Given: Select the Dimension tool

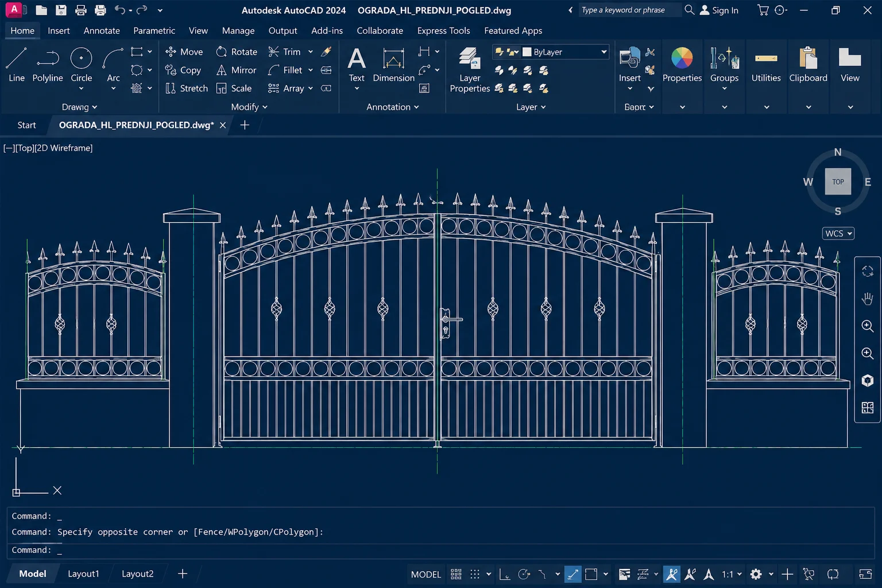Looking at the screenshot, I should [x=393, y=64].
